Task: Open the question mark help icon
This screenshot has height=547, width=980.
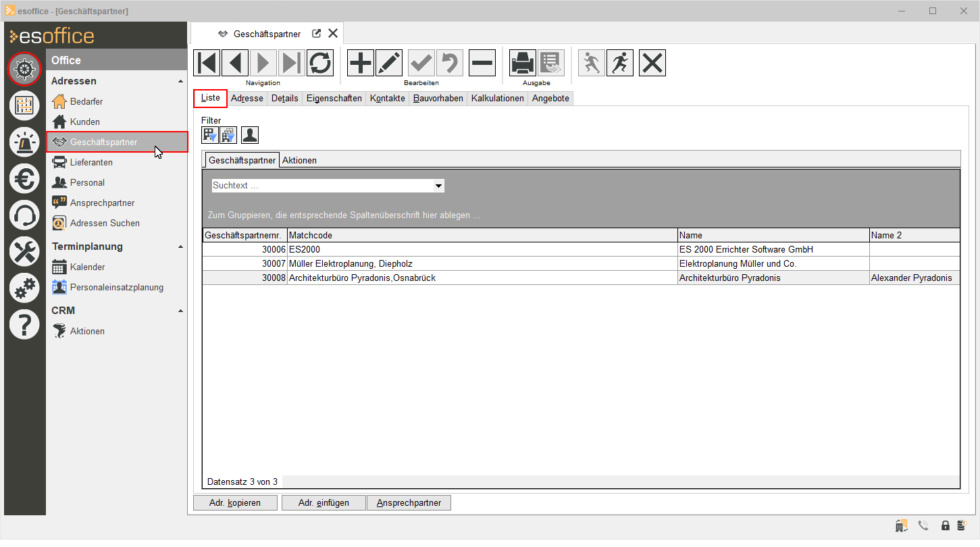Action: pos(24,325)
